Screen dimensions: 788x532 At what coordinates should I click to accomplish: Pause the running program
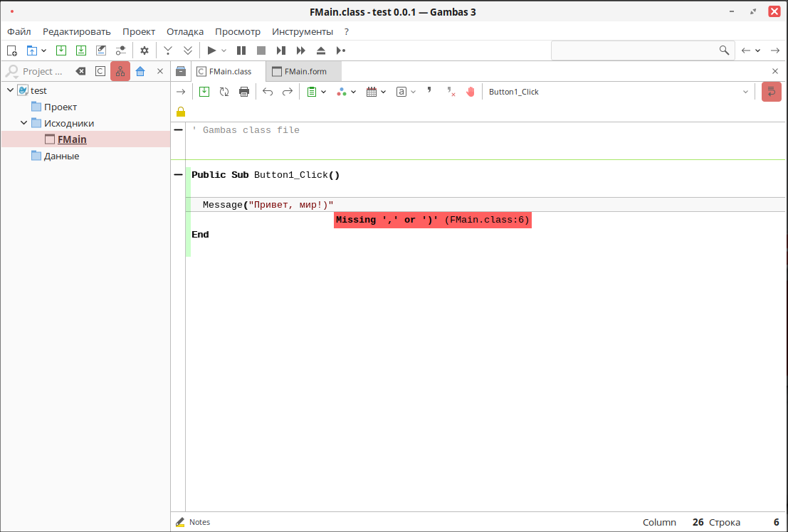pyautogui.click(x=241, y=50)
